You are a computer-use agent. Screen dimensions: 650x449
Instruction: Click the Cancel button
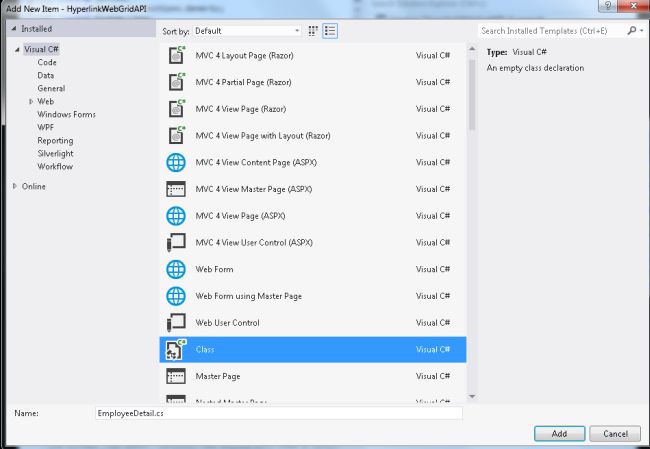pos(615,433)
